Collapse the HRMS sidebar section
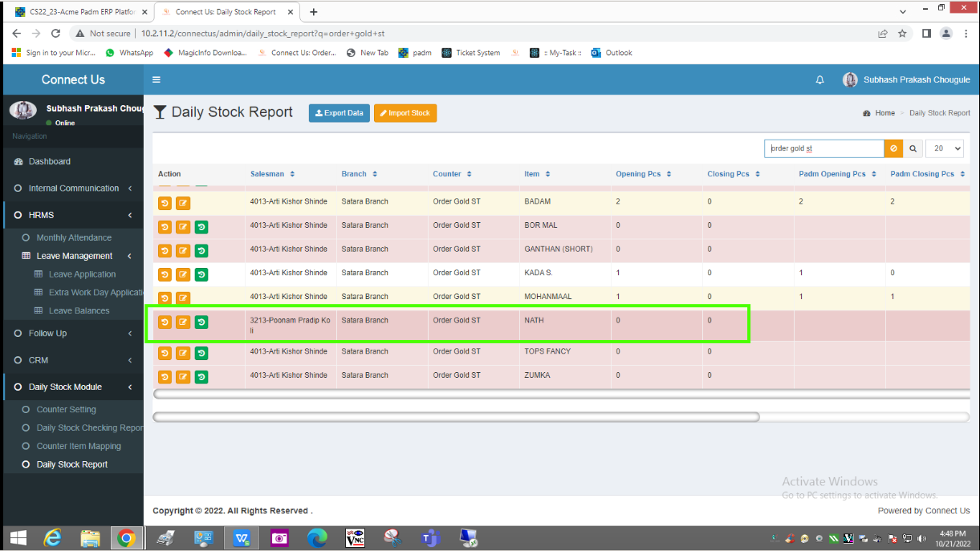980x551 pixels. tap(72, 215)
